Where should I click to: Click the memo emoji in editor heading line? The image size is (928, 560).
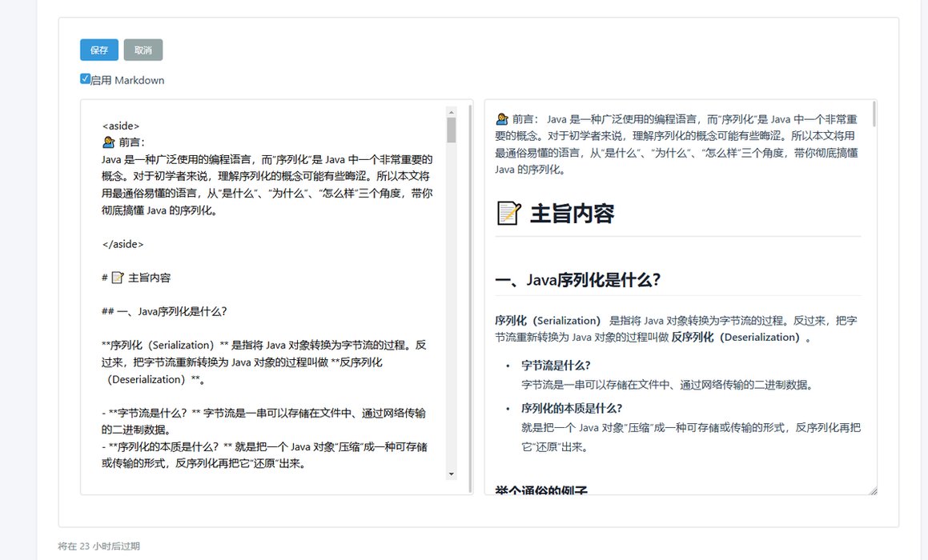(x=117, y=278)
